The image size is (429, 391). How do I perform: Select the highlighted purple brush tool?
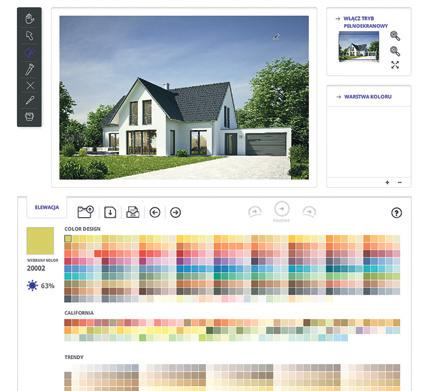pyautogui.click(x=29, y=52)
